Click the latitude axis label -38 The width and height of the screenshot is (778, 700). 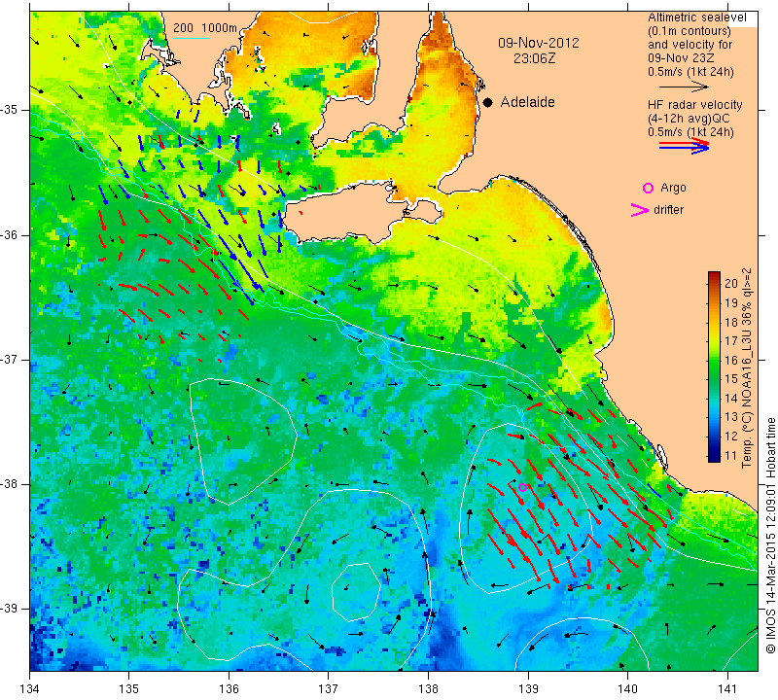(10, 484)
